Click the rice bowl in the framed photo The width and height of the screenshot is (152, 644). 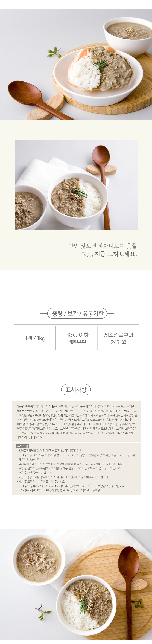(x=77, y=200)
